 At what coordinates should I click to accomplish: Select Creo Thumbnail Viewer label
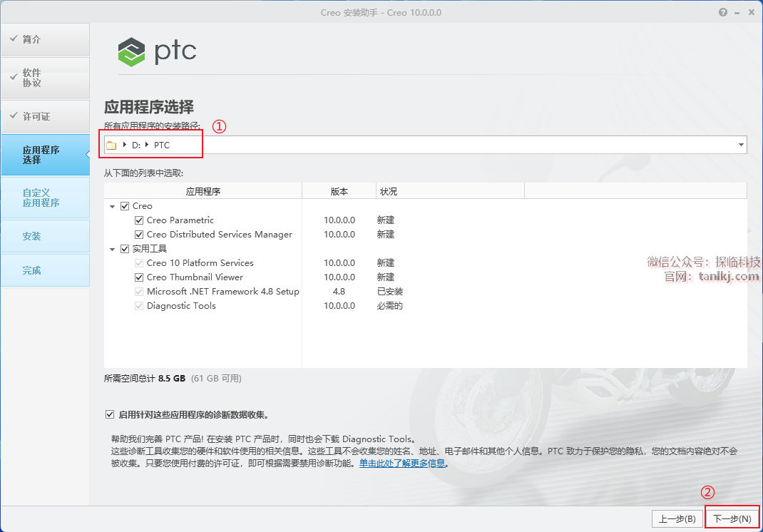click(x=195, y=277)
